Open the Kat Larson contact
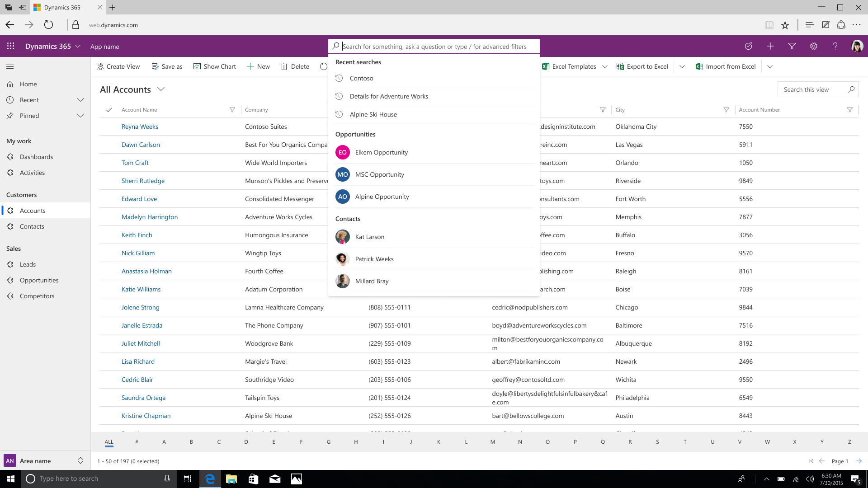The height and width of the screenshot is (488, 868). [370, 237]
